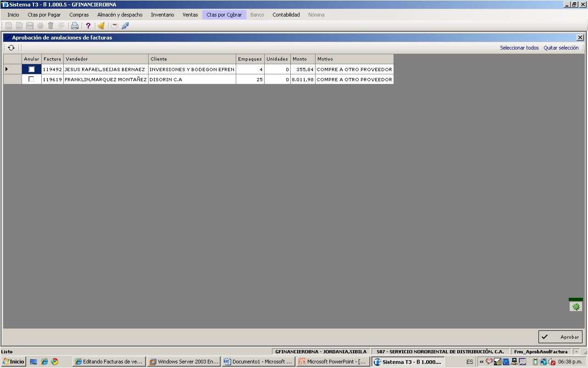Close the Aprobación de anulaciones panel
The width and height of the screenshot is (588, 368).
(x=580, y=38)
